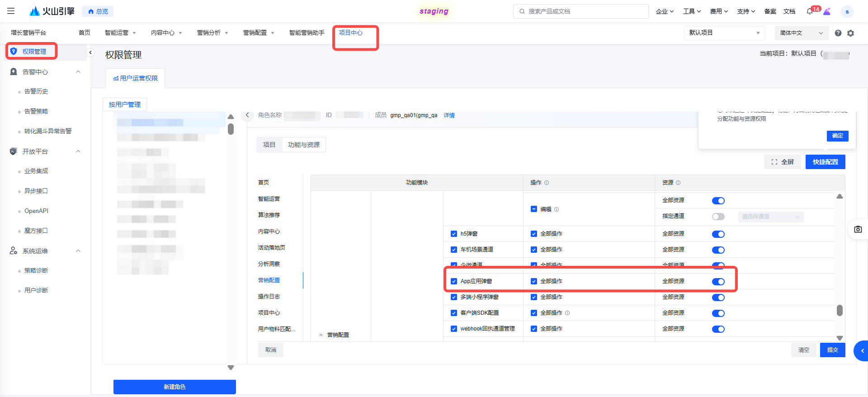The width and height of the screenshot is (868, 397).
Task: Click the notification bell icon
Action: point(810,11)
